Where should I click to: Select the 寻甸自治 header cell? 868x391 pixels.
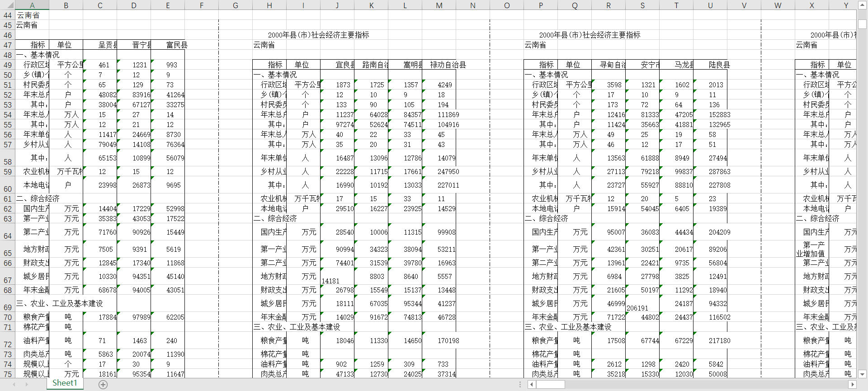pos(609,65)
